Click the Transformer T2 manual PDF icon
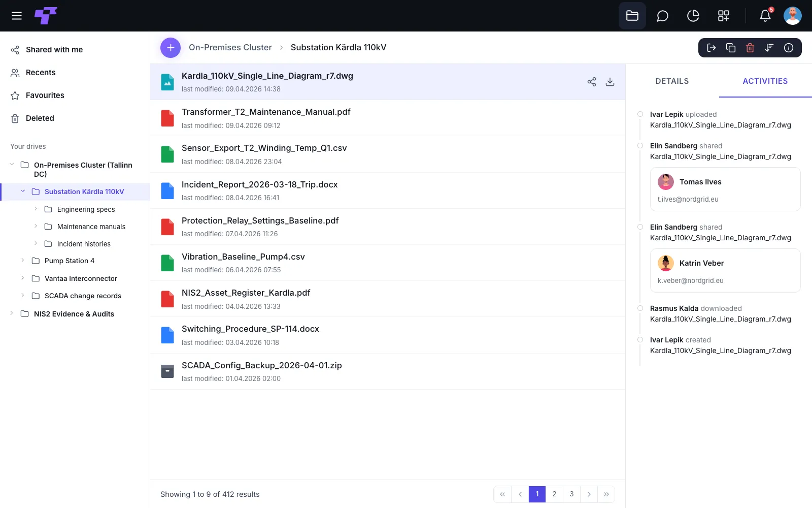 pyautogui.click(x=167, y=118)
